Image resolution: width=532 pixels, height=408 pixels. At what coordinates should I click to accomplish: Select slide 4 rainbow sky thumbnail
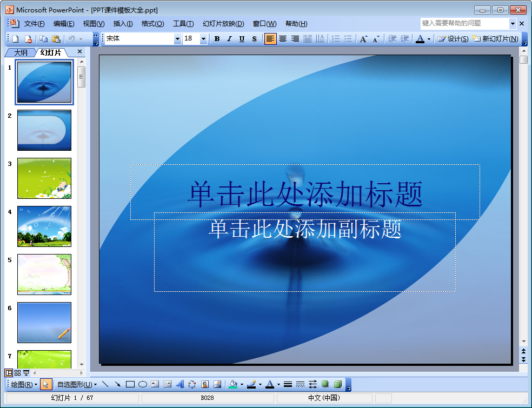coord(44,226)
